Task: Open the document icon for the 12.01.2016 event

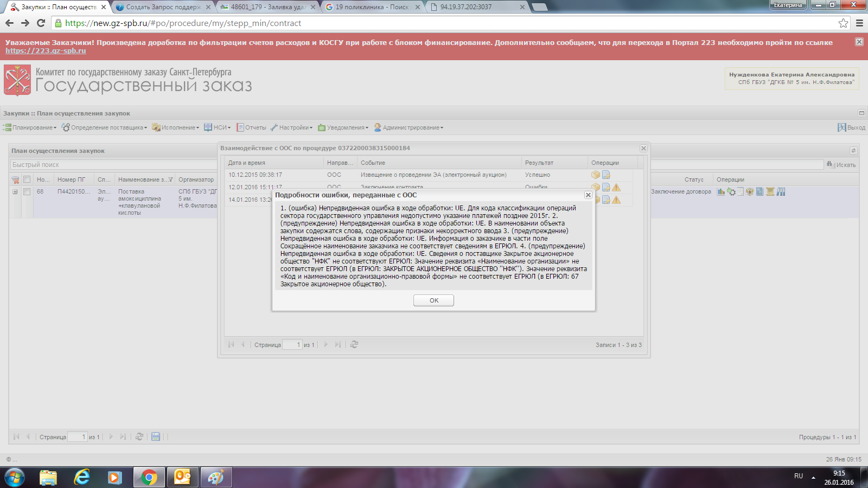Action: (x=606, y=187)
